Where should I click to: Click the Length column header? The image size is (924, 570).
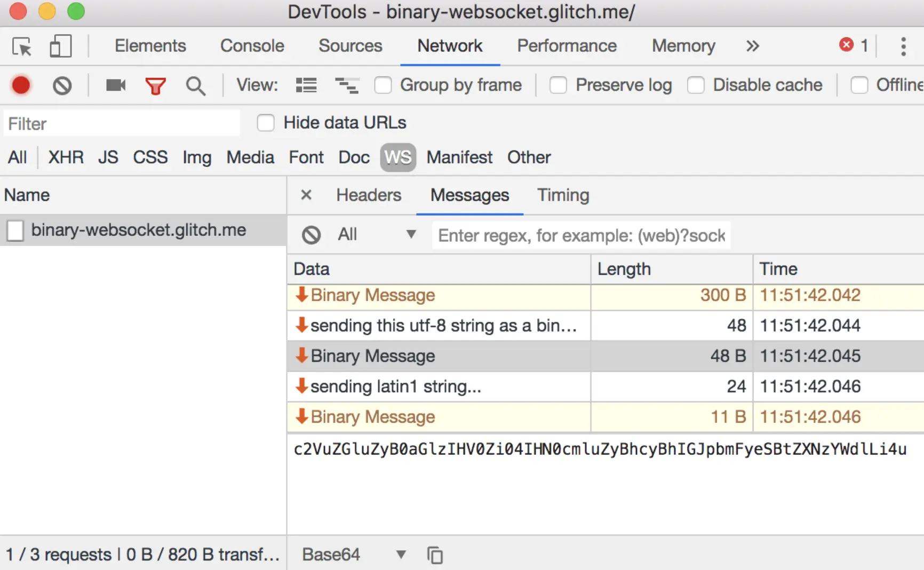click(672, 269)
